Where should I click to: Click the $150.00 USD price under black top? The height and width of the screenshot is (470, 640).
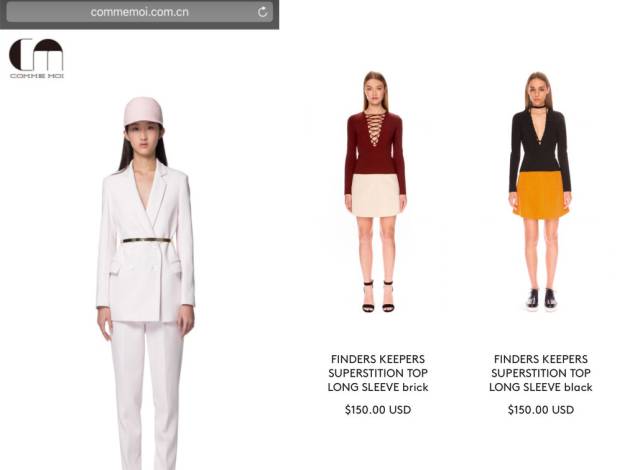pos(540,410)
